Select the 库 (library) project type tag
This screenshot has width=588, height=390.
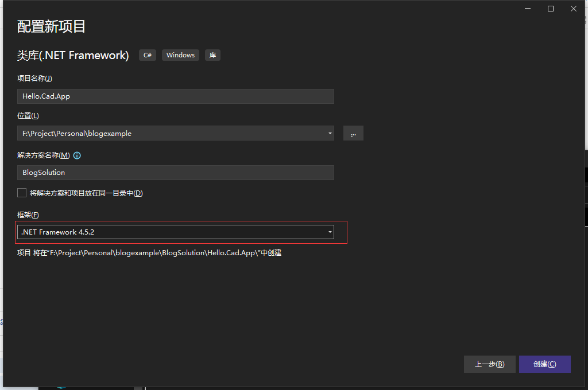click(x=212, y=54)
